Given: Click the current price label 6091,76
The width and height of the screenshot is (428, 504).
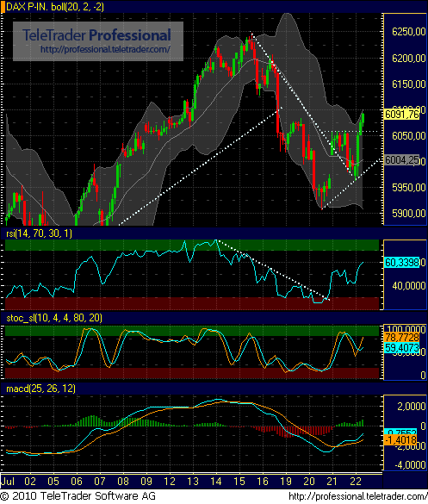Looking at the screenshot, I should (402, 114).
